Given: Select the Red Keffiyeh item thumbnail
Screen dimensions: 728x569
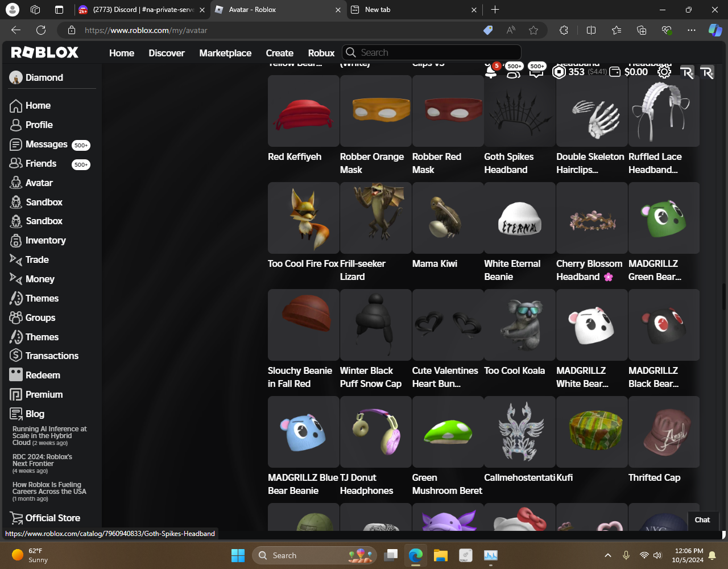Looking at the screenshot, I should tap(304, 111).
